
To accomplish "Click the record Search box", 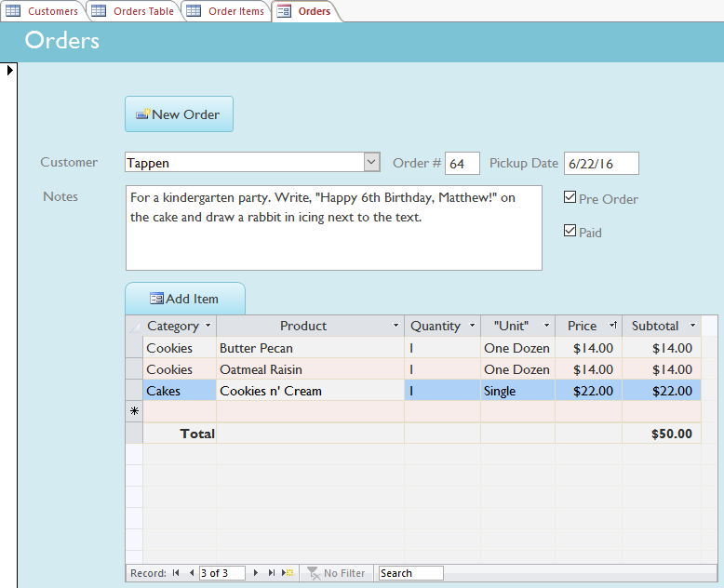I will coord(410,573).
